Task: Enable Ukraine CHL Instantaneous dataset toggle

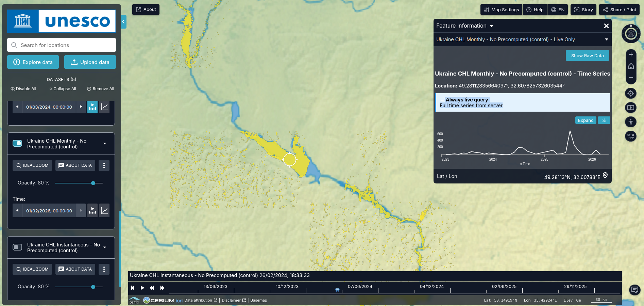Action: [x=17, y=247]
